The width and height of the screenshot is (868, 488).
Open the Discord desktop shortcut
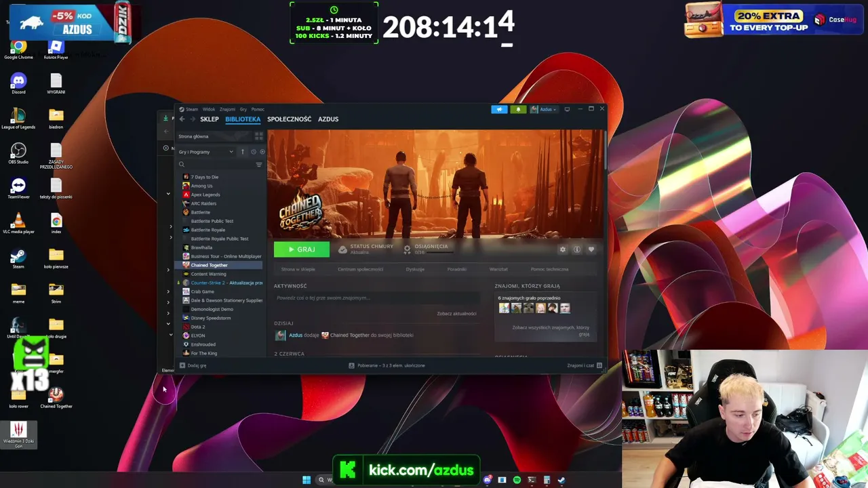point(18,84)
